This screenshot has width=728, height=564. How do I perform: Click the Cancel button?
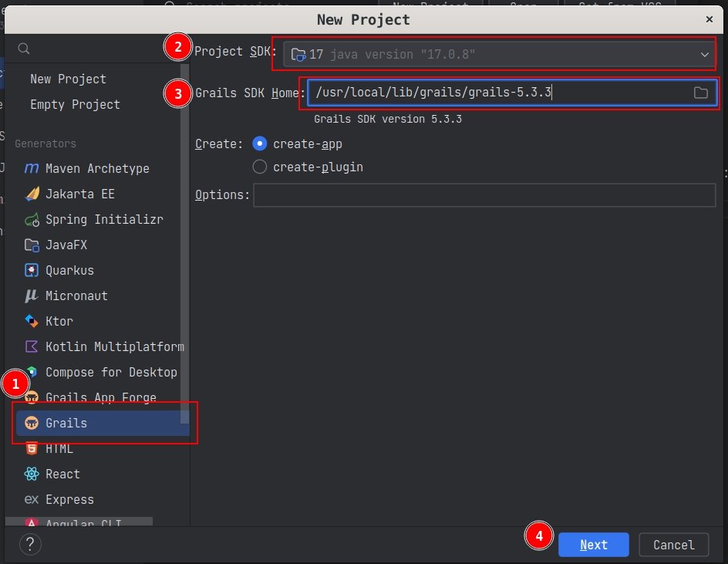[674, 545]
